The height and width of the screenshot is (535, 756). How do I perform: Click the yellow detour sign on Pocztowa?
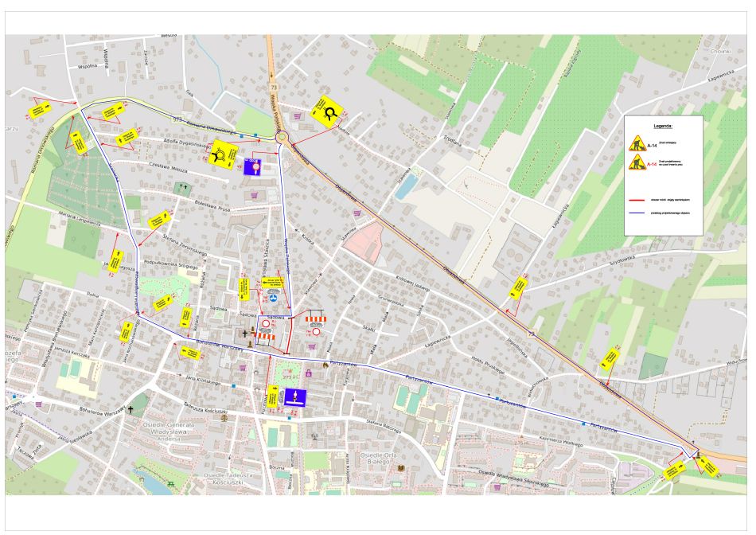tap(273, 396)
